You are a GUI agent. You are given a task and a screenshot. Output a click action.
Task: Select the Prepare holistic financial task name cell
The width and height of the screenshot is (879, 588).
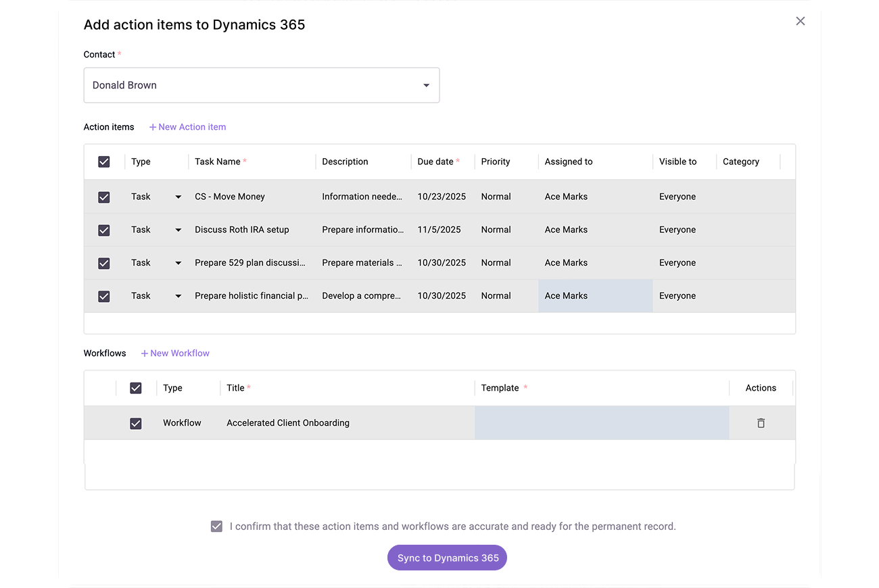(x=252, y=296)
